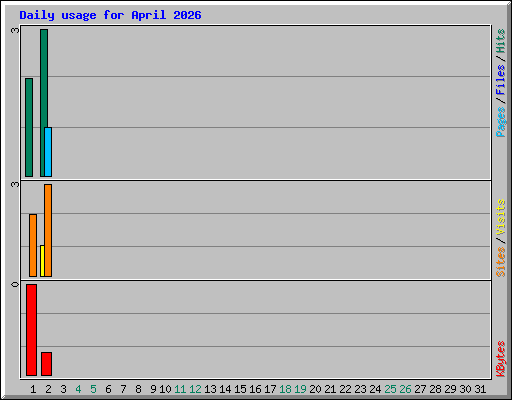The width and height of the screenshot is (512, 400).
Task: Click day 28 on the x-axis
Action: click(435, 389)
